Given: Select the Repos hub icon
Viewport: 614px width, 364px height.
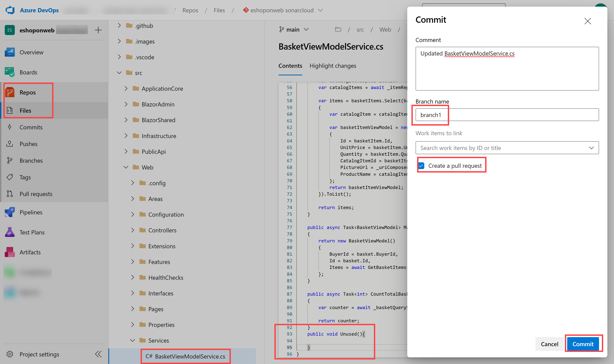Looking at the screenshot, I should point(10,92).
